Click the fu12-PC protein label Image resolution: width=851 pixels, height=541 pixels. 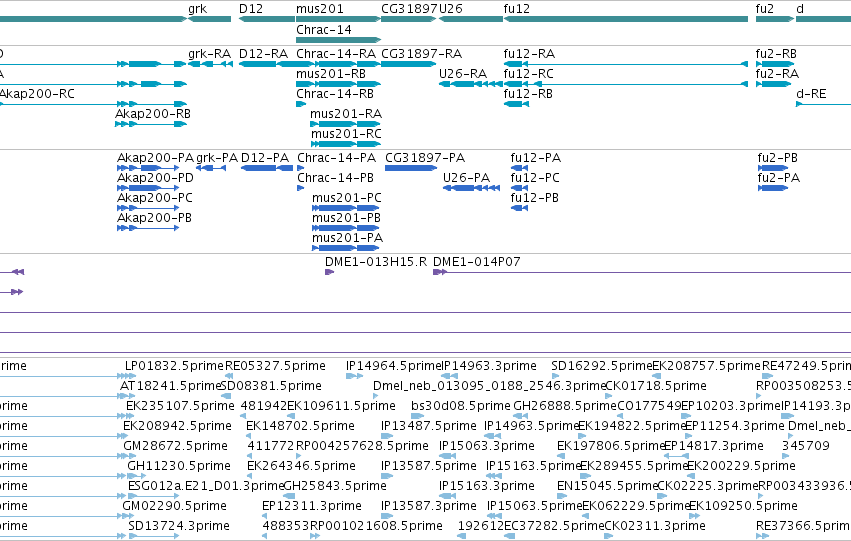pyautogui.click(x=535, y=178)
